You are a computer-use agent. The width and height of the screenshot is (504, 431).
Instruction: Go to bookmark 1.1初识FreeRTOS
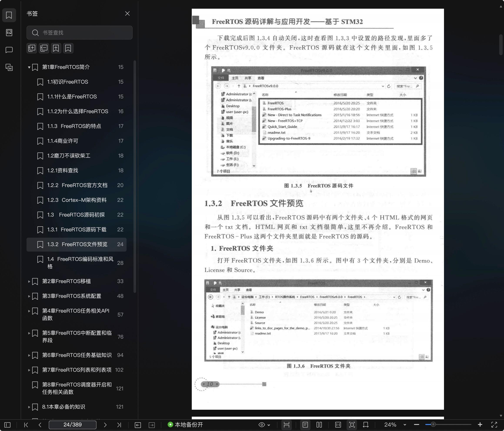tap(76, 82)
